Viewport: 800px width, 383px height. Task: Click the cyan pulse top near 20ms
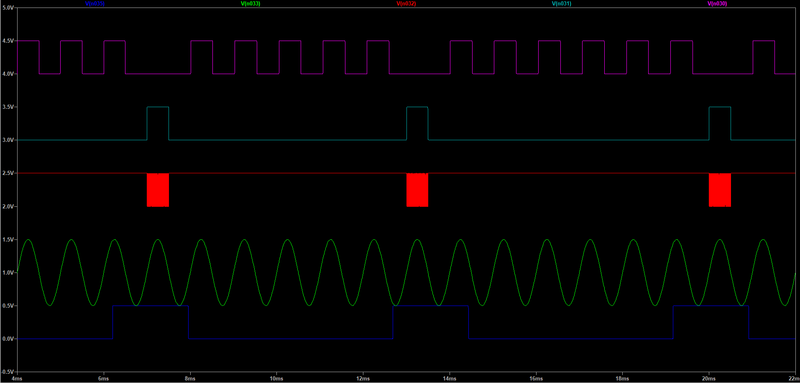coord(720,107)
